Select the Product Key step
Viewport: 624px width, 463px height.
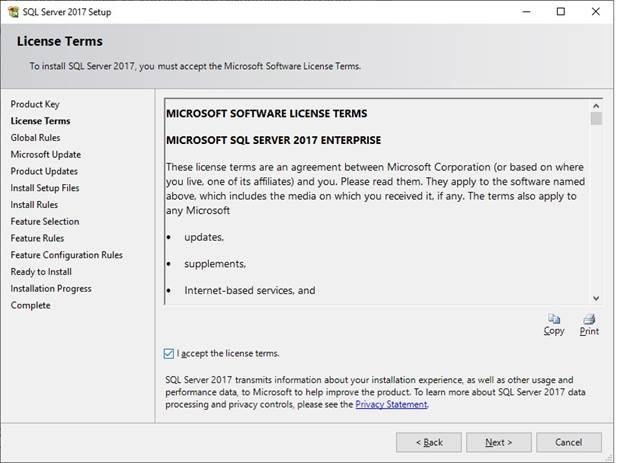click(35, 104)
